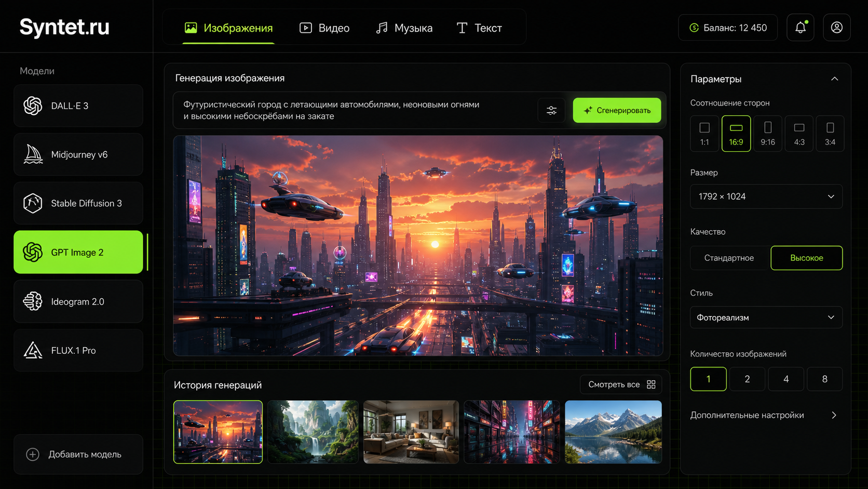Open notifications bell icon
Screen dimensions: 868x489
point(801,28)
